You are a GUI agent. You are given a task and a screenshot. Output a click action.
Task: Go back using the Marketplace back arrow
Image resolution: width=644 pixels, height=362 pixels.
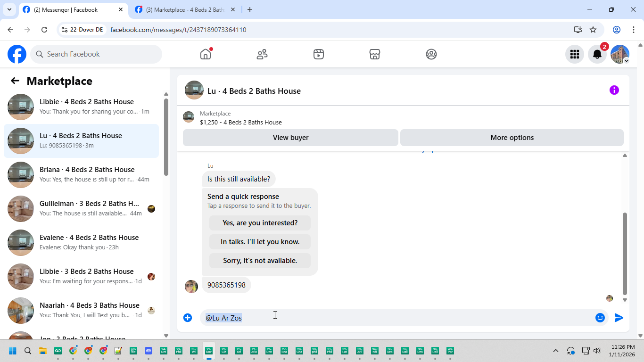click(15, 81)
